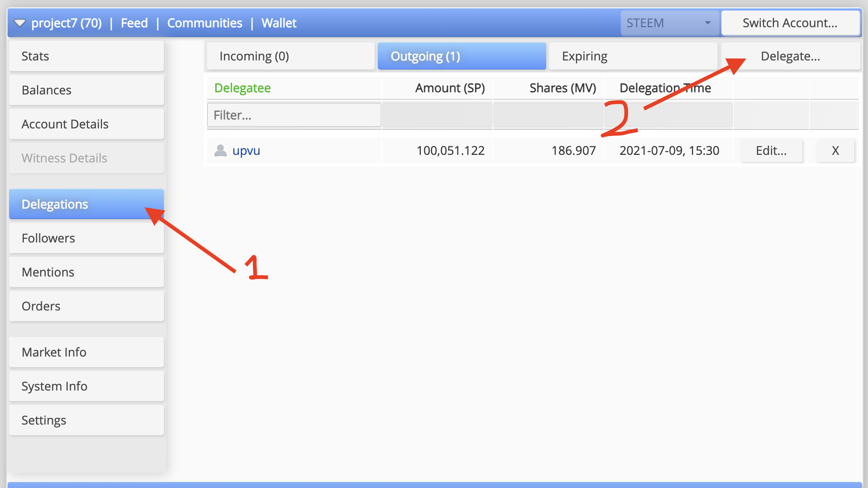Click the upvu user avatar icon
The image size is (868, 488).
(220, 151)
